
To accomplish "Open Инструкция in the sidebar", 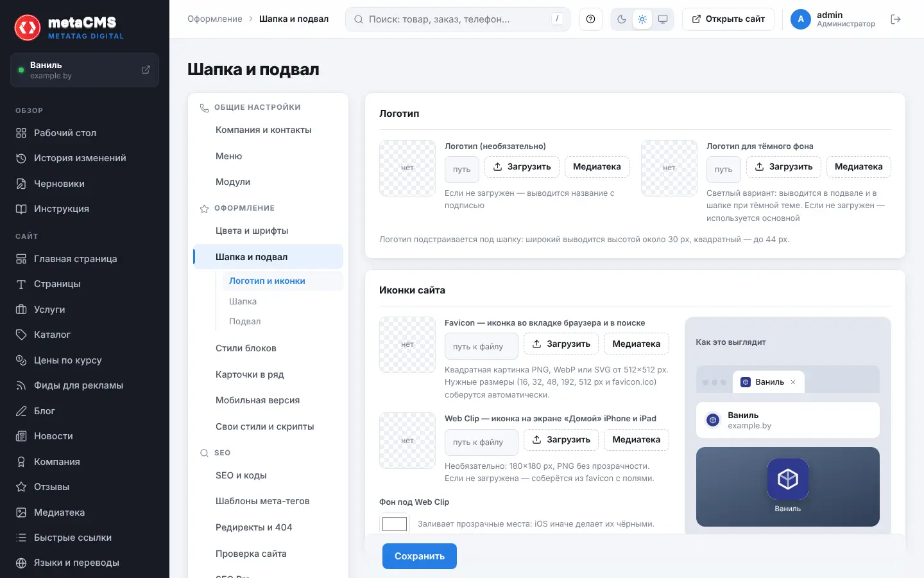I will 85,209.
